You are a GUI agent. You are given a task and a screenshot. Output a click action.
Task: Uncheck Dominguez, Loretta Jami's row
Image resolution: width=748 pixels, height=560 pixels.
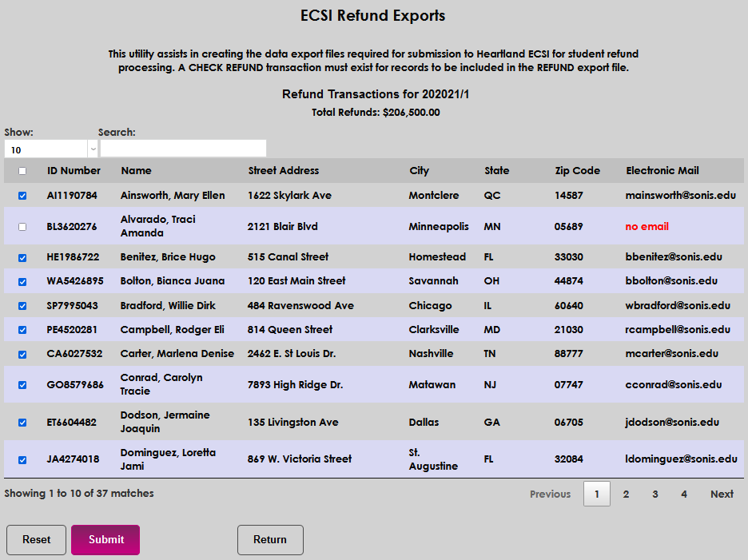tap(22, 459)
